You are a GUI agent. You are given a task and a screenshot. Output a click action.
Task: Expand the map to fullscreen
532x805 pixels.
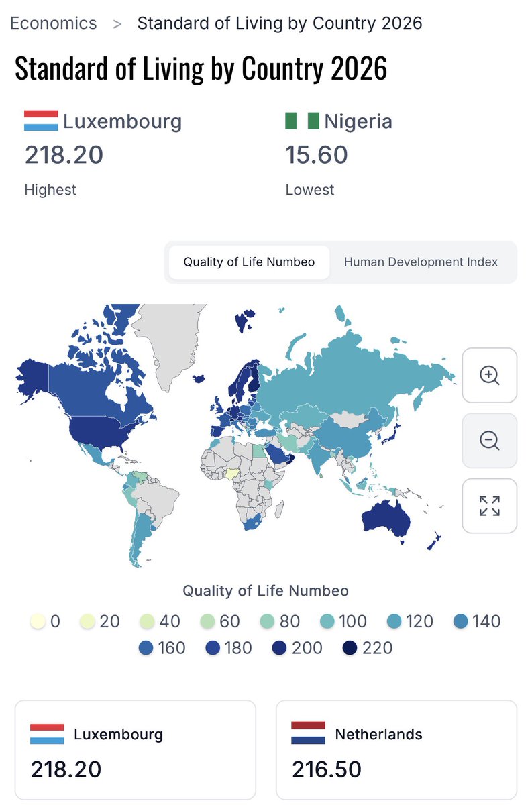click(x=490, y=506)
